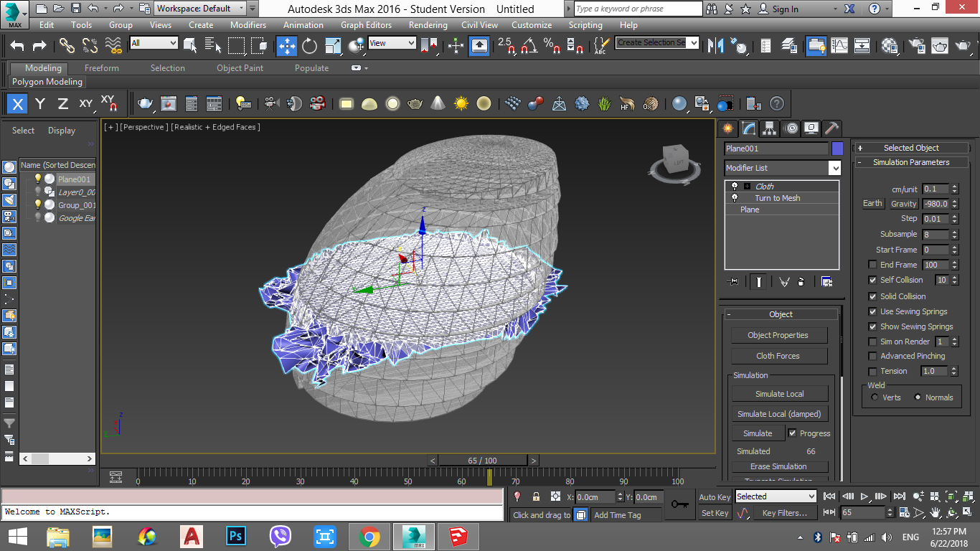Expand the Cloth modifier sub-objects
Screen dimensions: 980x551
point(747,187)
